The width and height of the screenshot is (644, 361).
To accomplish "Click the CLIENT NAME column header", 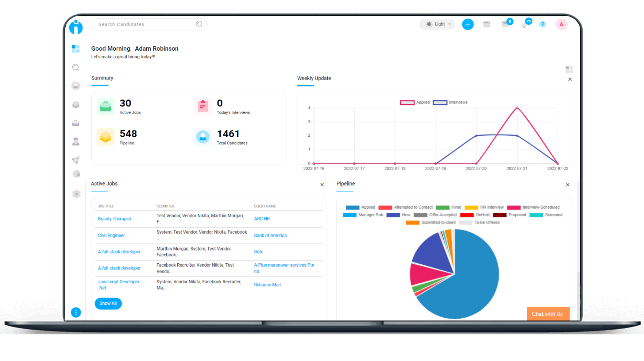I will coord(265,206).
